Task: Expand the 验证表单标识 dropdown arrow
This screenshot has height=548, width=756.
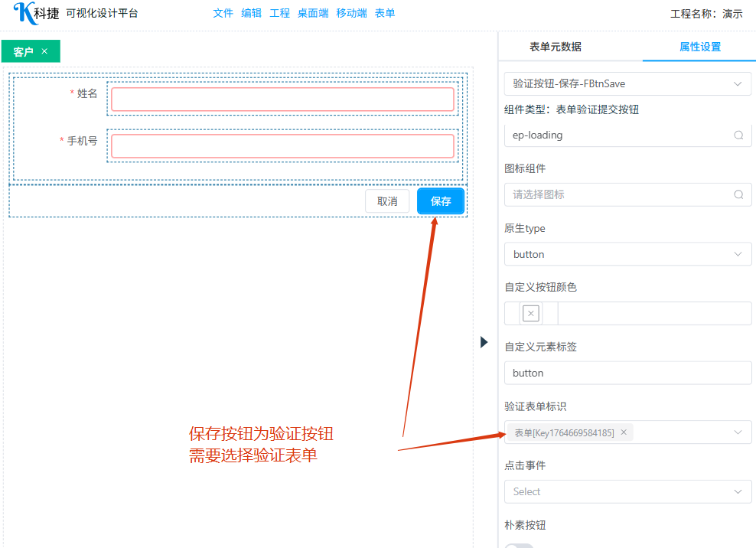Action: [x=738, y=432]
